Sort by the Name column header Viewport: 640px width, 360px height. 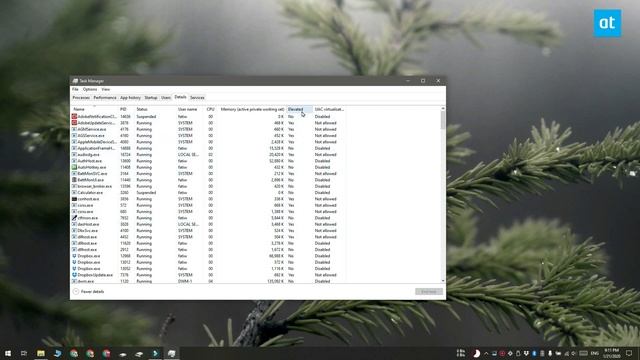click(x=95, y=109)
